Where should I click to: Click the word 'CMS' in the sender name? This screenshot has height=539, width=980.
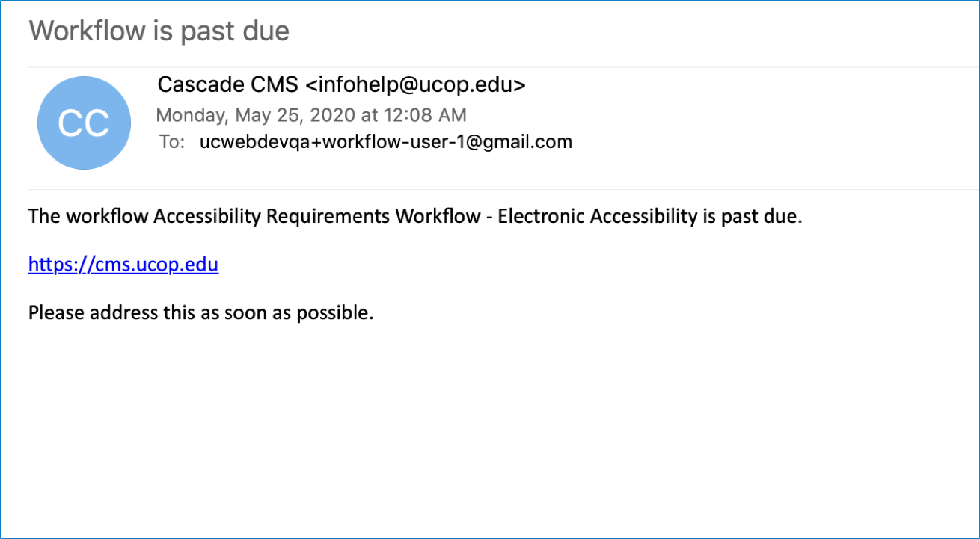277,85
